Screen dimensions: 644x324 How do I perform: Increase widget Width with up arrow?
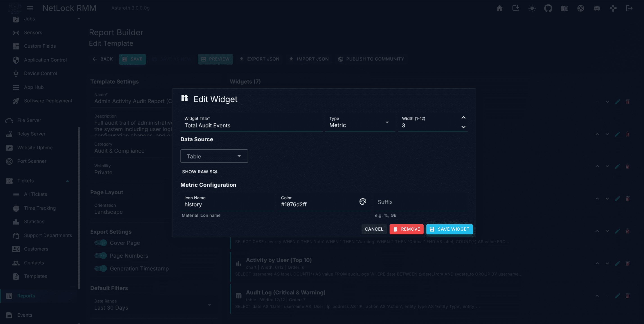point(463,118)
